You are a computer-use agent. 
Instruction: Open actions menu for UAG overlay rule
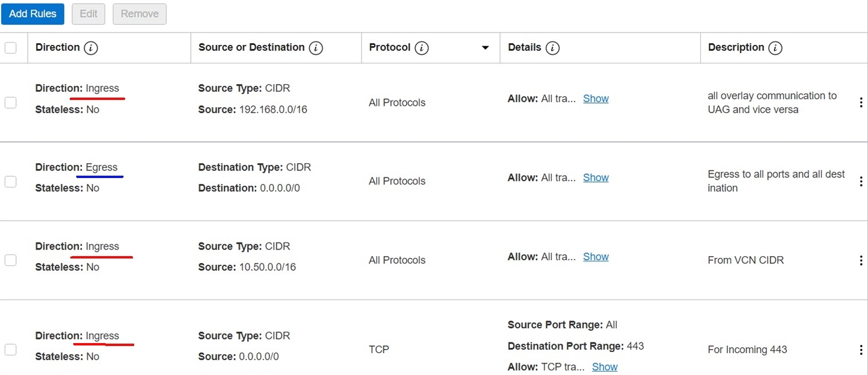pos(861,102)
